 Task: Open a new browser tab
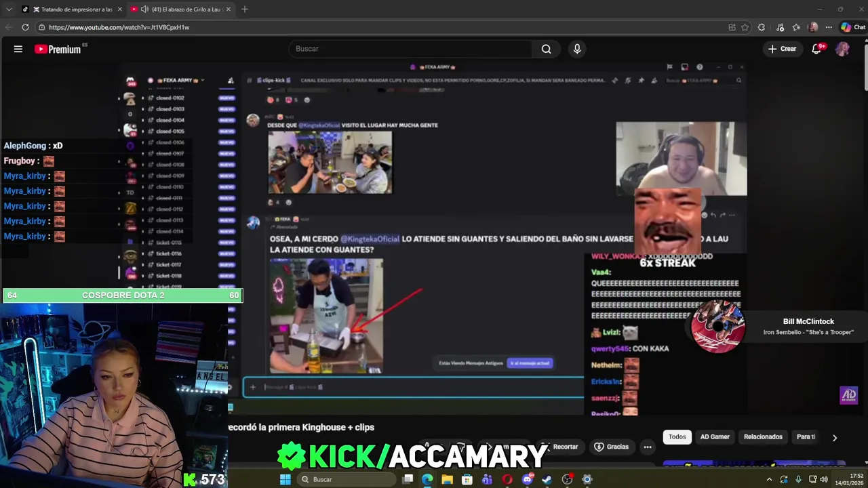click(245, 9)
